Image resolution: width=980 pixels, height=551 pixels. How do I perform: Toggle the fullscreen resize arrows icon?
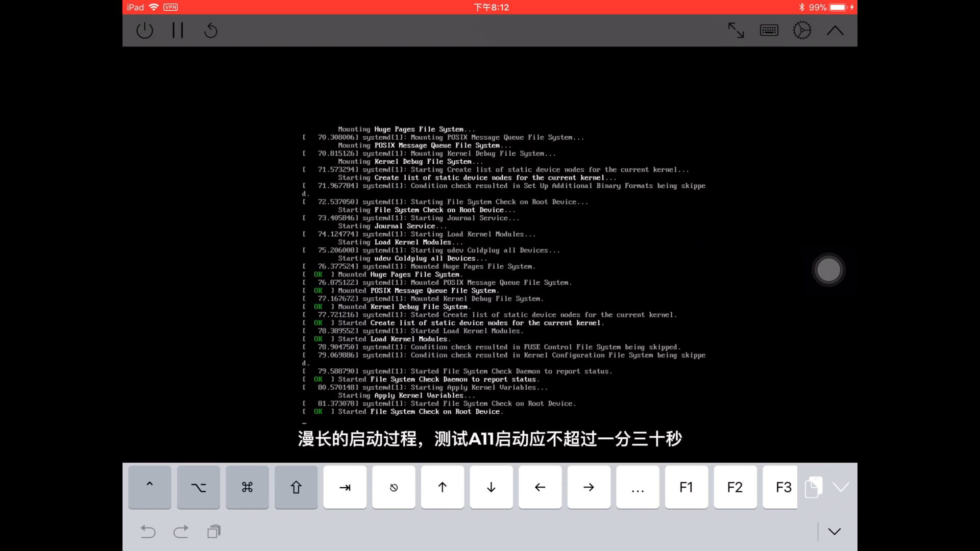[736, 31]
